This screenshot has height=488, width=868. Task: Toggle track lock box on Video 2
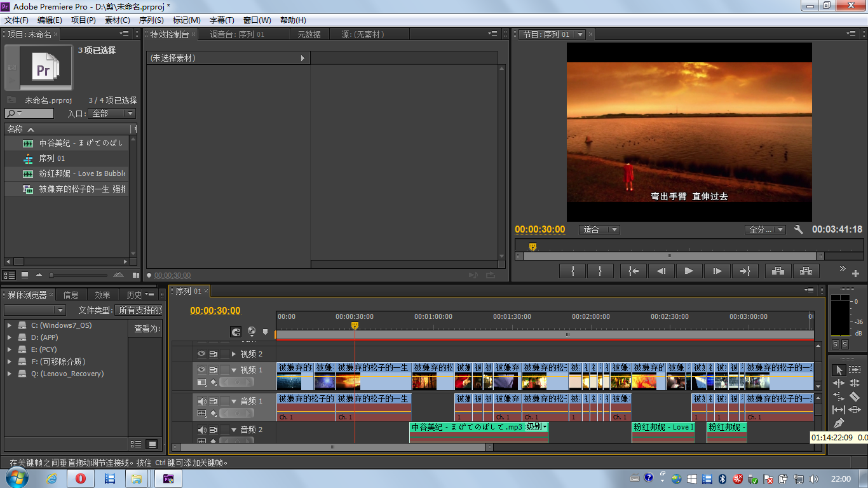(225, 354)
